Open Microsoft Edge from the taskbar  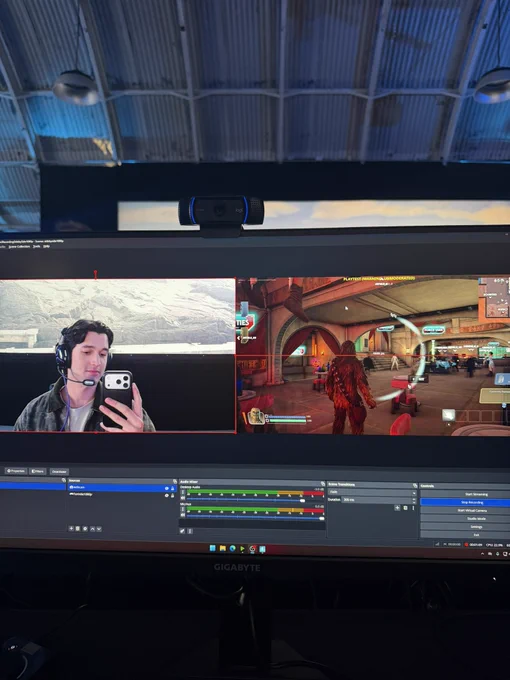(232, 548)
